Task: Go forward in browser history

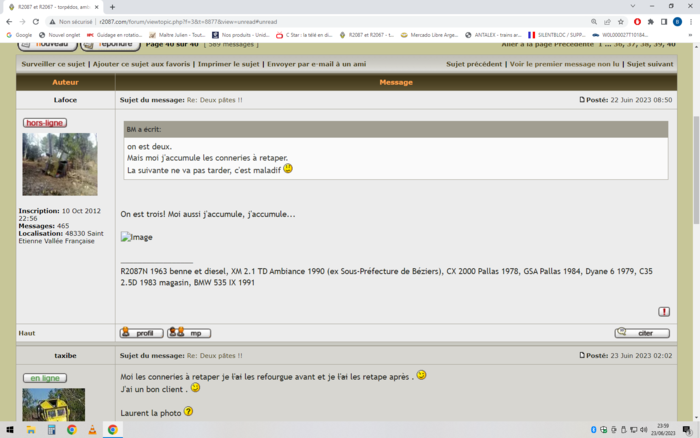Action: [x=22, y=21]
